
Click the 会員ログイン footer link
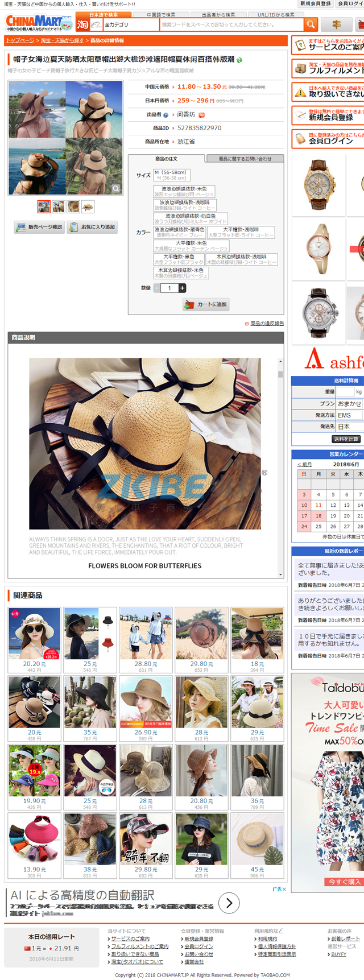coord(198,946)
